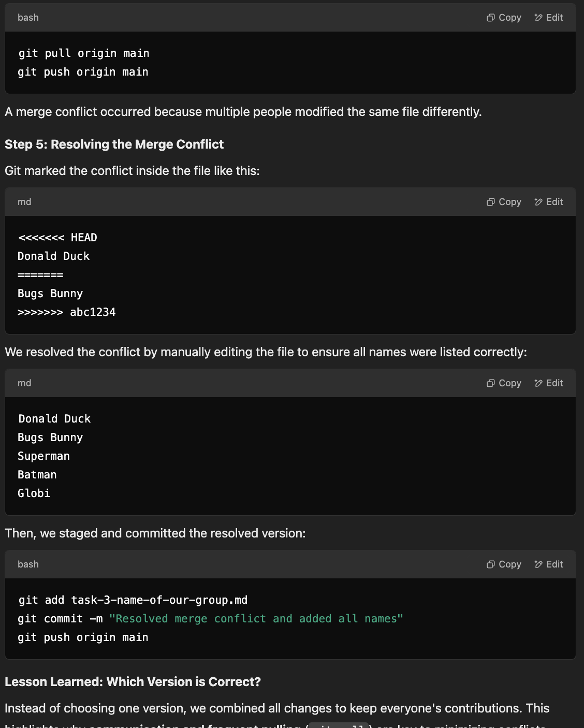Click the bash label above git add
This screenshot has width=584, height=728.
tap(28, 564)
